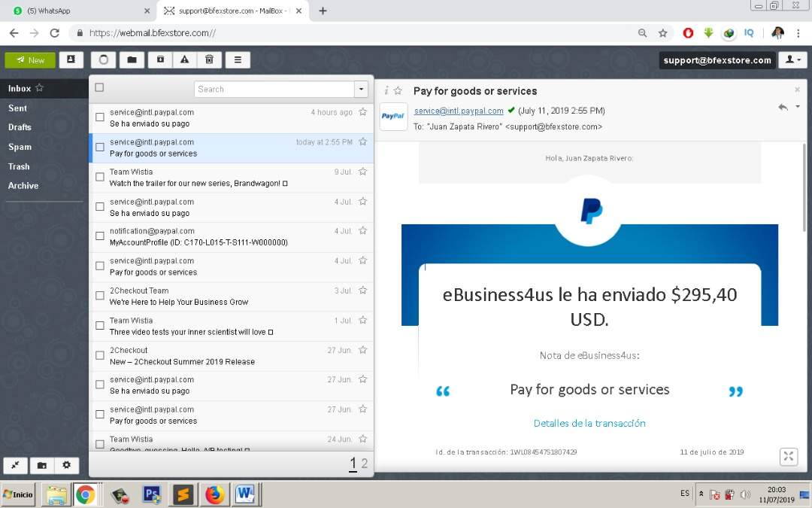Image resolution: width=812 pixels, height=508 pixels.
Task: Star the Team Wistia Brandwagon email
Action: pyautogui.click(x=362, y=172)
